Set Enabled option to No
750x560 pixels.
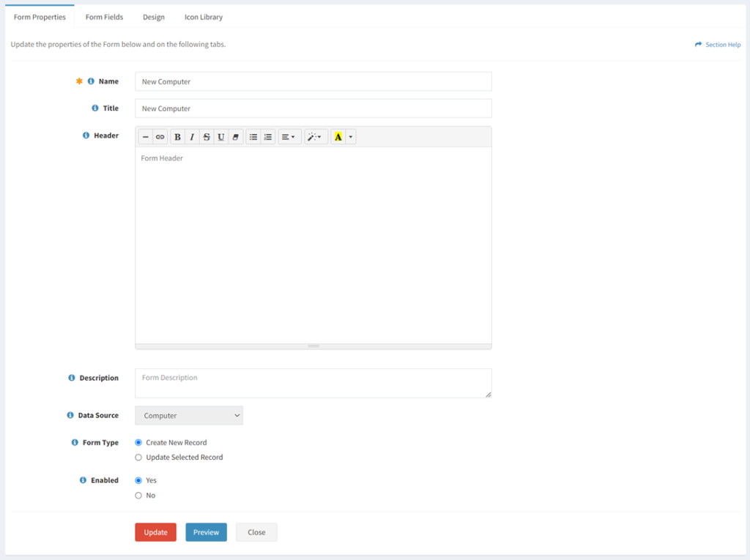click(138, 495)
